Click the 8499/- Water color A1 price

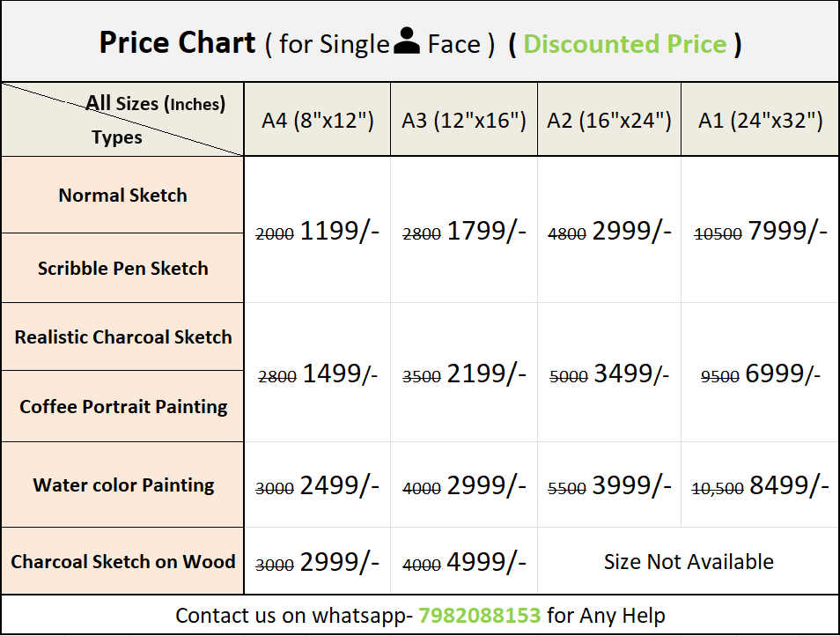tap(788, 485)
